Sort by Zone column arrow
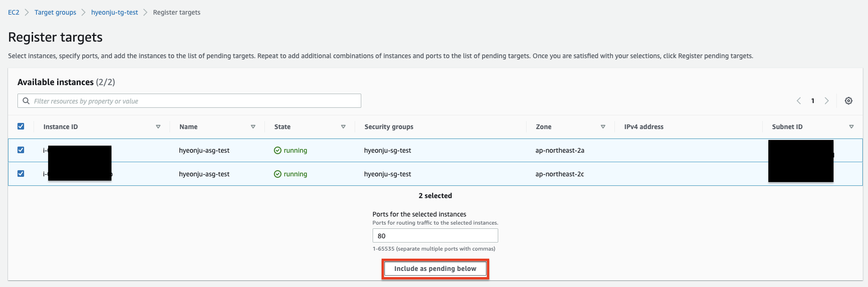The image size is (868, 287). pyautogui.click(x=603, y=127)
